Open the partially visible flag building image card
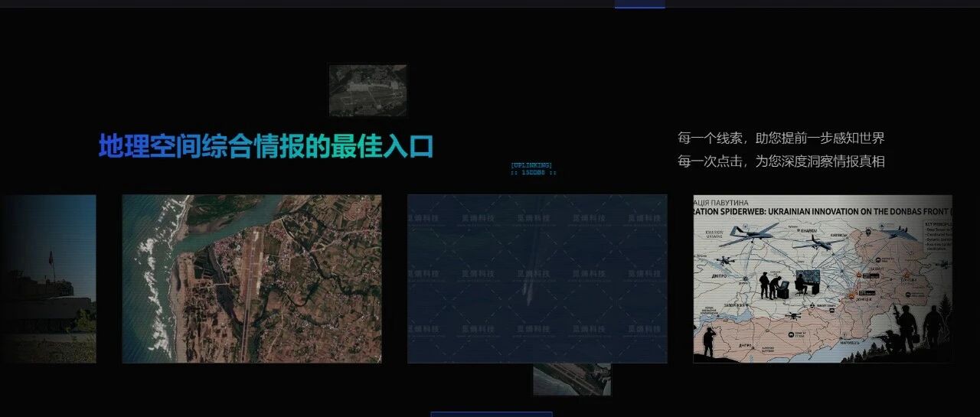 47,279
